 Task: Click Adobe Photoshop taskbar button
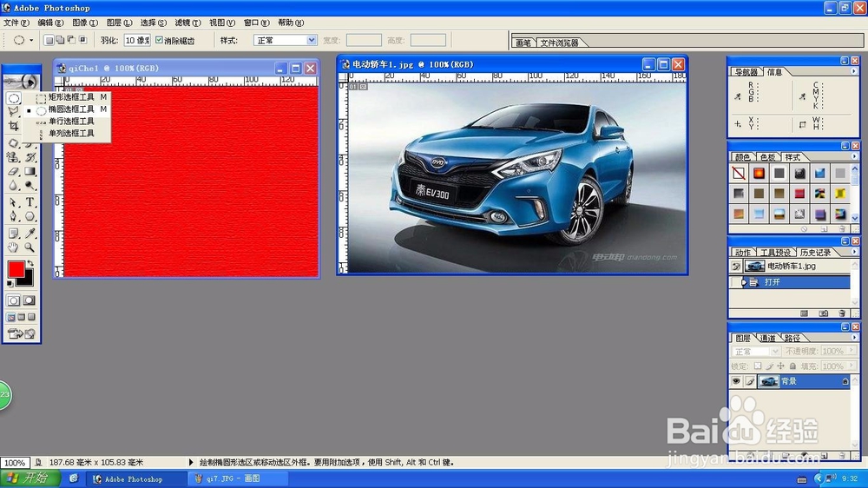pos(137,478)
